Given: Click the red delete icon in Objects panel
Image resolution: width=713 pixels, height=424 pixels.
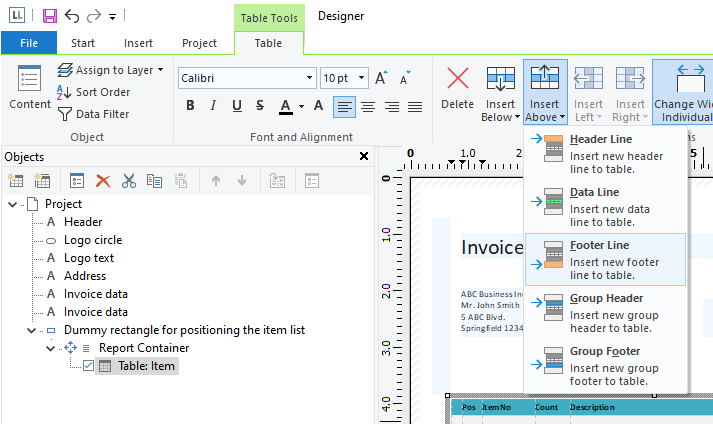Looking at the screenshot, I should [102, 181].
